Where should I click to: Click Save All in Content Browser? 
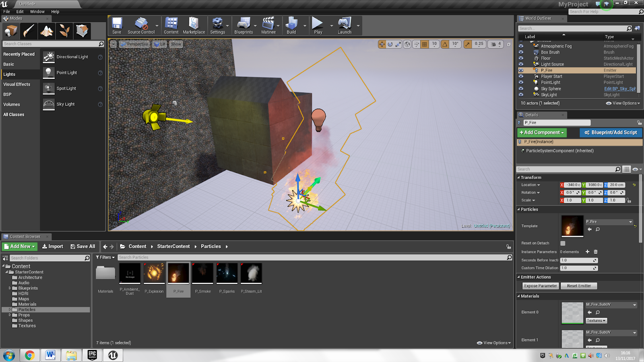click(83, 247)
